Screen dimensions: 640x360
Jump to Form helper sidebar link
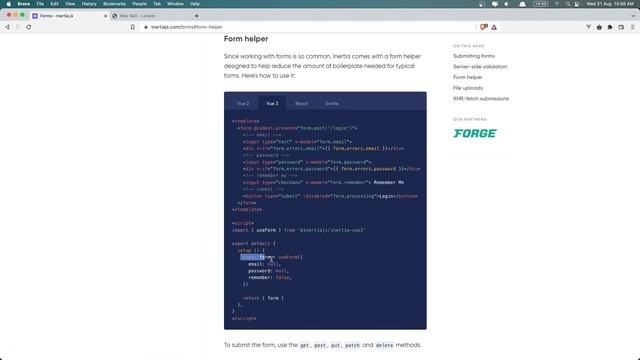pyautogui.click(x=468, y=77)
